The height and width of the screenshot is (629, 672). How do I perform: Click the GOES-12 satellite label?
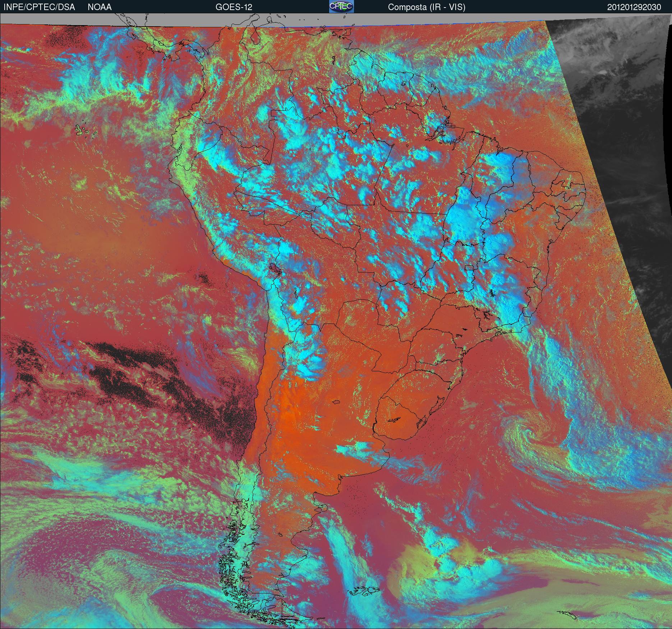tap(234, 7)
